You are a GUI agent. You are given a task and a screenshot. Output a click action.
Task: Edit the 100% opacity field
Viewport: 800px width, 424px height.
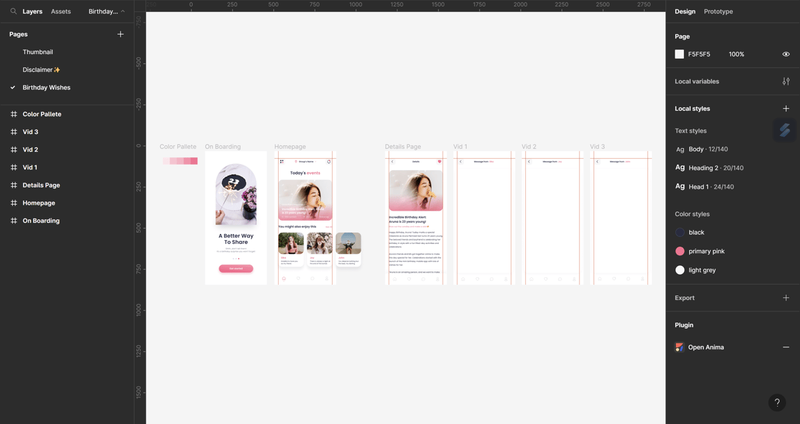click(736, 54)
